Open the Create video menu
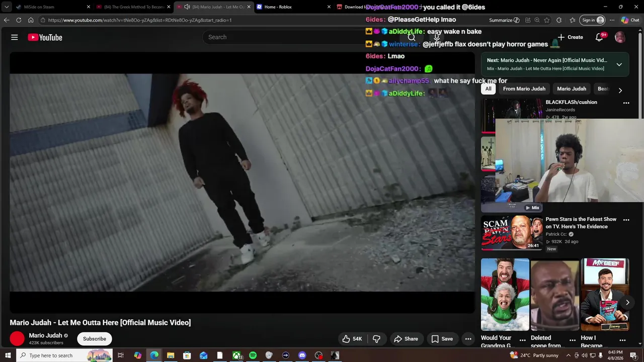 pyautogui.click(x=570, y=37)
